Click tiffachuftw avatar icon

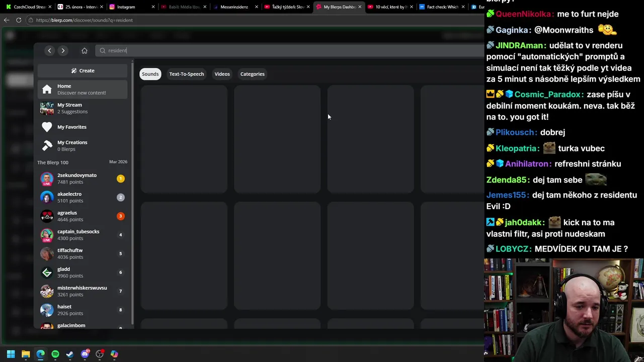pos(47,253)
